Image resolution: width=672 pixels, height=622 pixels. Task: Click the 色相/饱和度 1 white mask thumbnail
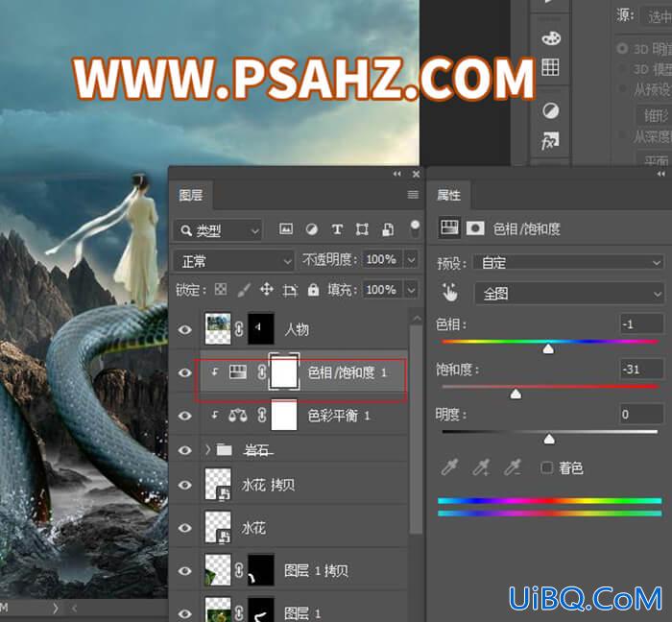pyautogui.click(x=284, y=371)
